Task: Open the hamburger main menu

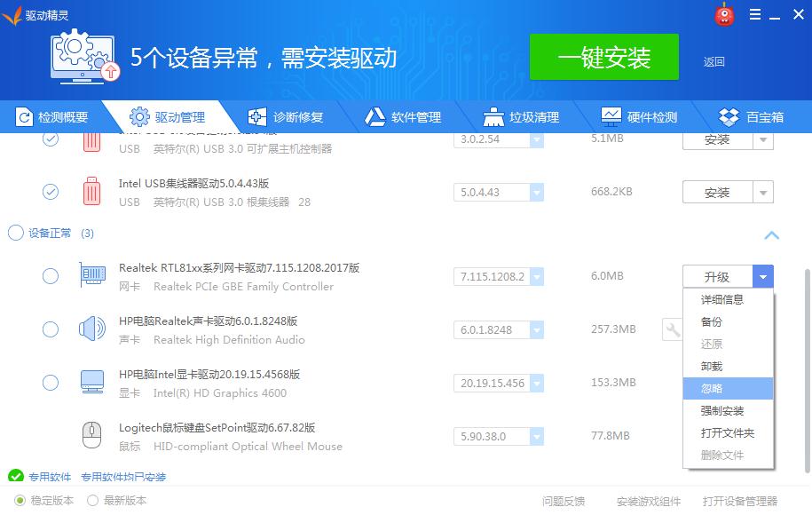Action: click(x=755, y=14)
